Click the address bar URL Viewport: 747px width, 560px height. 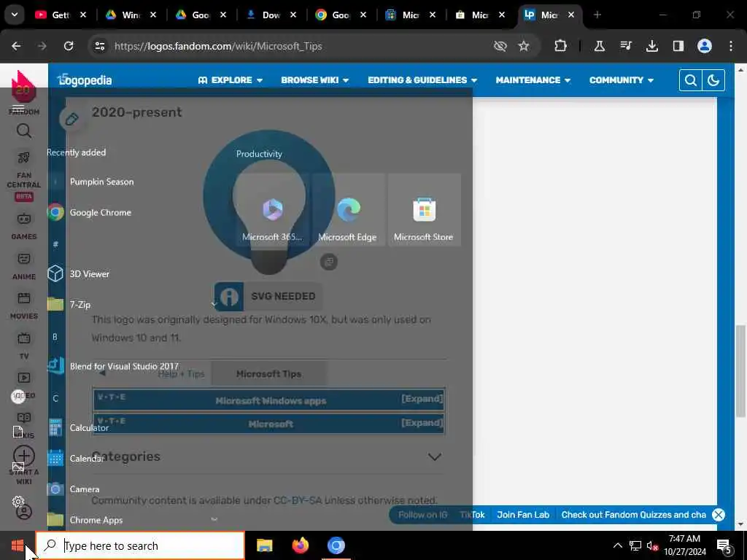218,46
